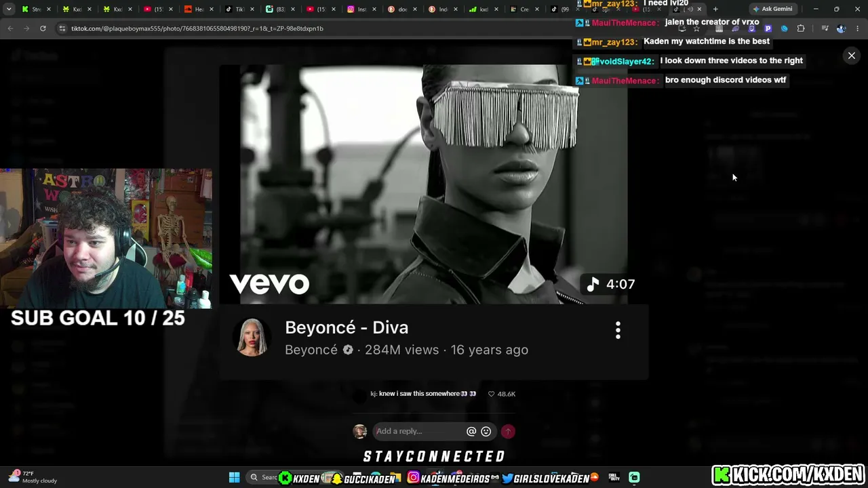View site information icon left of URL
868x488 pixels.
(x=62, y=28)
